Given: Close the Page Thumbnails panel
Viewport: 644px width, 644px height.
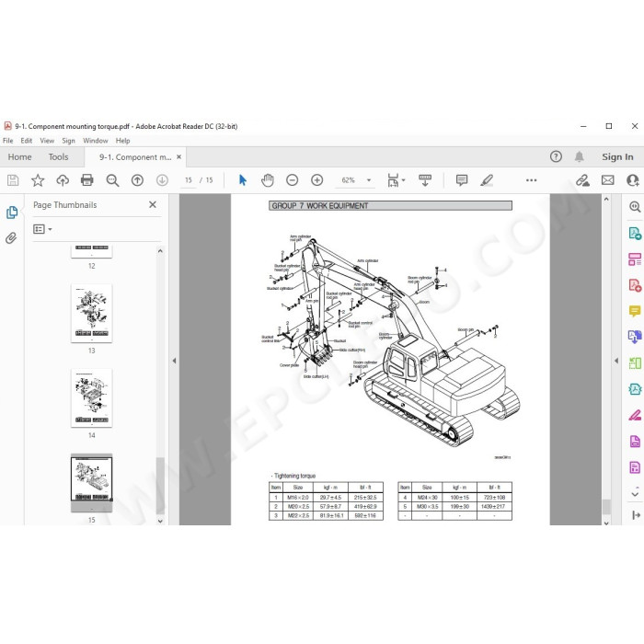Looking at the screenshot, I should pos(153,204).
